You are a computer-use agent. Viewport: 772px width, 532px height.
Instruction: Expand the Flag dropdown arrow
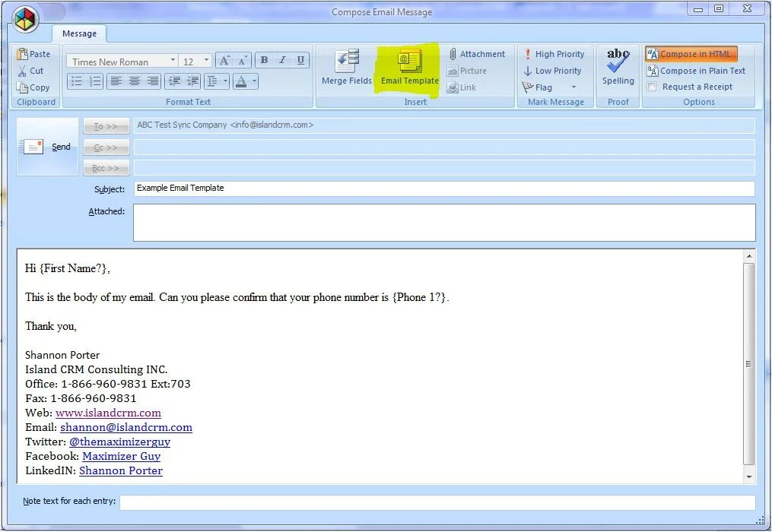tap(573, 87)
